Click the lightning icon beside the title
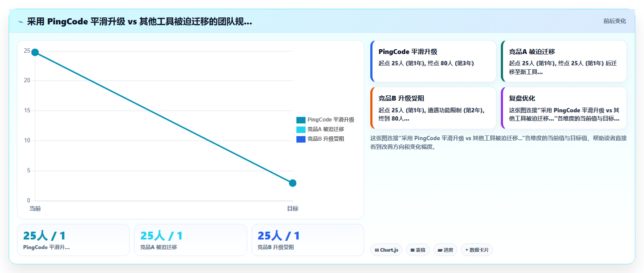The image size is (644, 273). (20, 22)
